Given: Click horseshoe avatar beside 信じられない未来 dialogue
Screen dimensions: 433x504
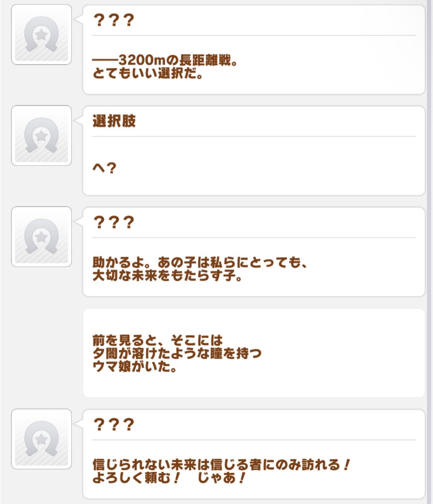Looking at the screenshot, I should pyautogui.click(x=42, y=439).
